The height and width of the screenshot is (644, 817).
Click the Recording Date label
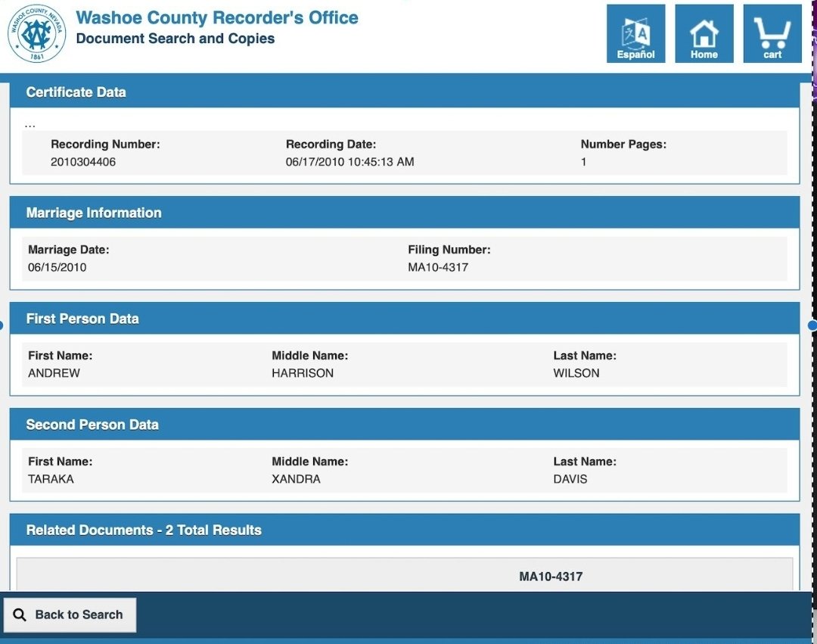[x=331, y=145]
